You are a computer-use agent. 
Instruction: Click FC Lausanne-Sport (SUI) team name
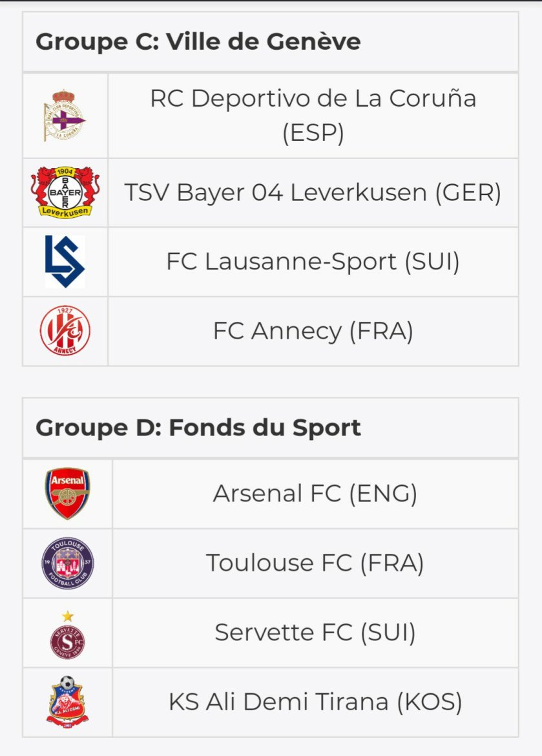tap(313, 262)
